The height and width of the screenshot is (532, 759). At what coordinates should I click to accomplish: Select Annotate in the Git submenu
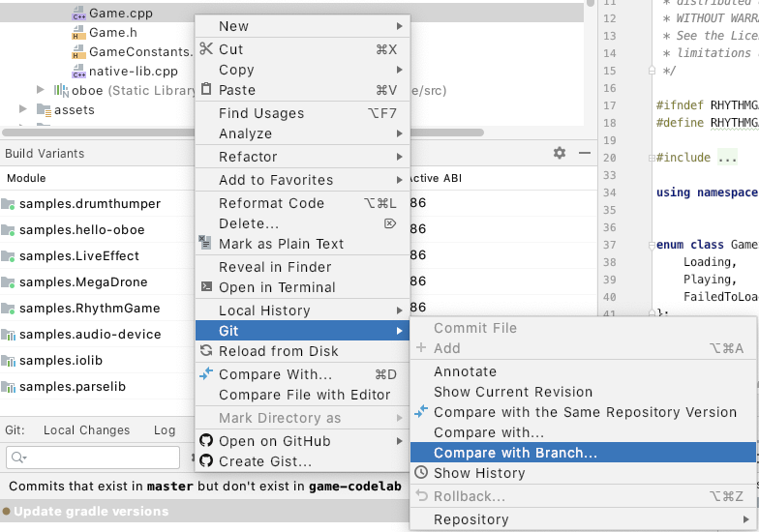465,371
